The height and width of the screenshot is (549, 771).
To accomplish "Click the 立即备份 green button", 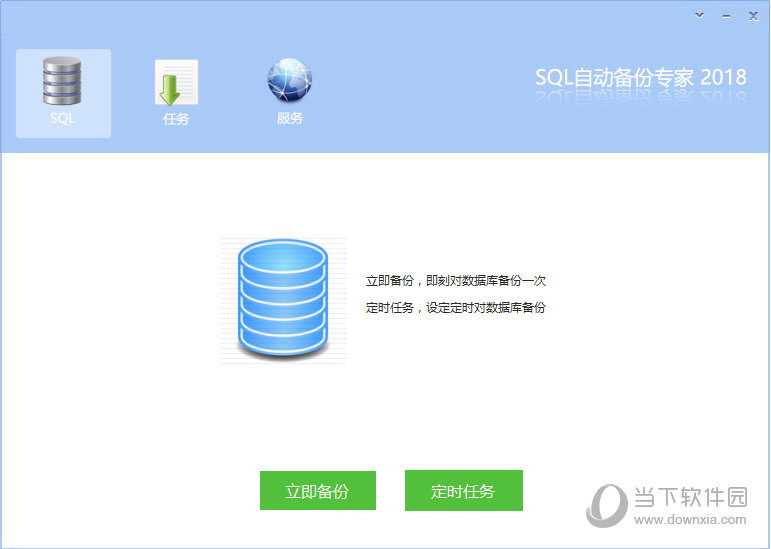I will [x=318, y=491].
